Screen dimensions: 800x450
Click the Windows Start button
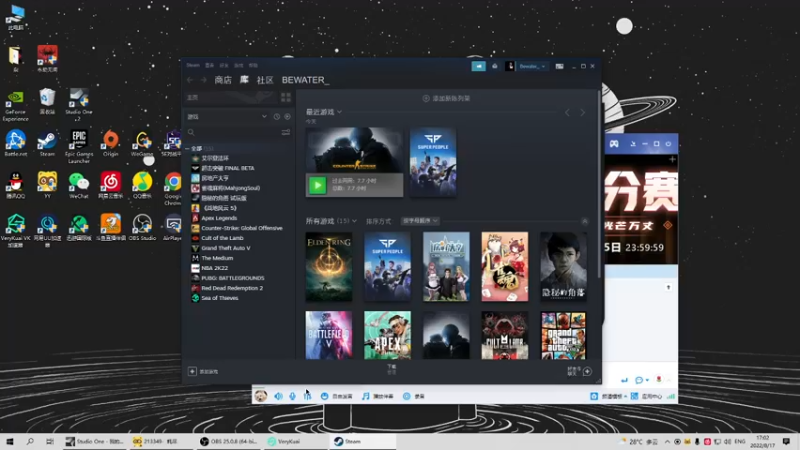(x=10, y=441)
